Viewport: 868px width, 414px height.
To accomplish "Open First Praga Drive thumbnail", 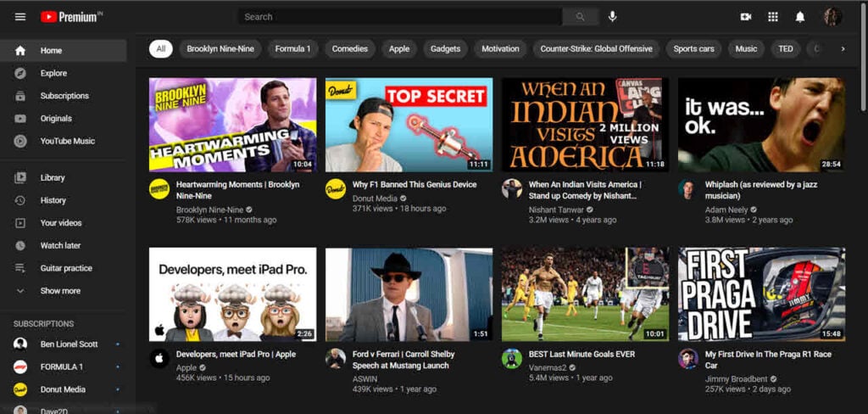I will [x=762, y=294].
